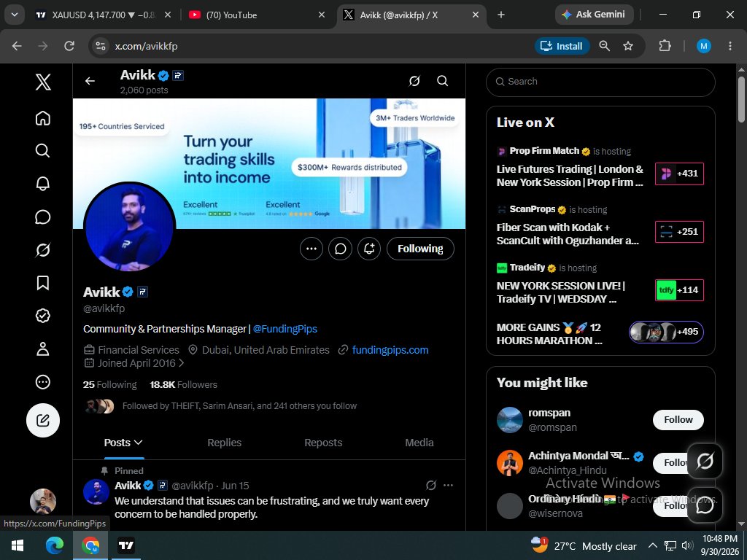Click Ask Gemini button
747x560 pixels.
click(x=594, y=15)
